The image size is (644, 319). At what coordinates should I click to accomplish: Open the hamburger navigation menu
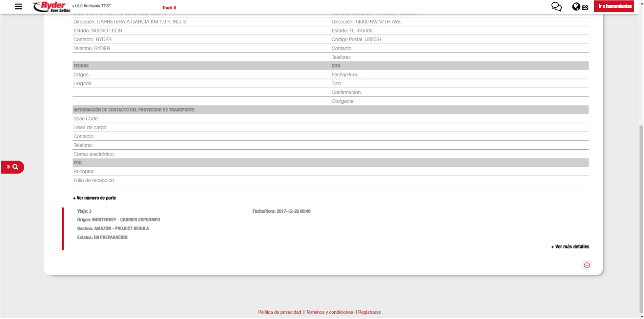coord(18,7)
